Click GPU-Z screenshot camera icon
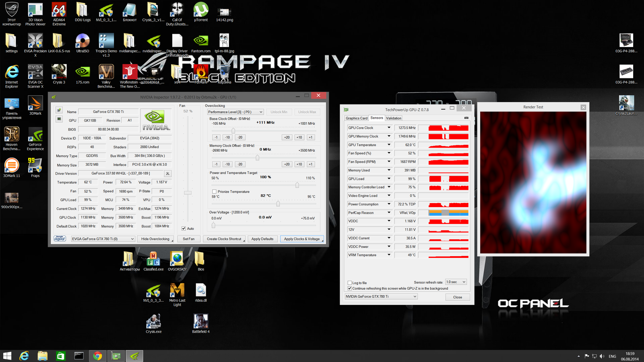Image resolution: width=644 pixels, height=362 pixels. (466, 118)
